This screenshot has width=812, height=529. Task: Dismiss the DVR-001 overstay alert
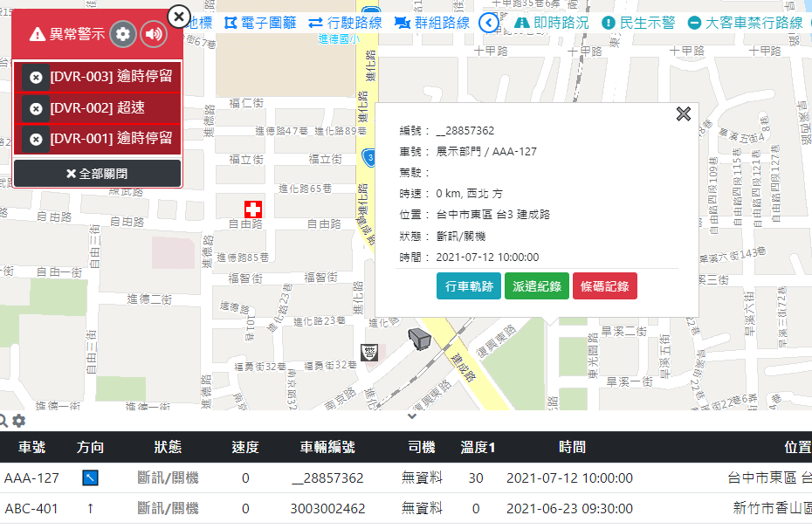[x=36, y=139]
